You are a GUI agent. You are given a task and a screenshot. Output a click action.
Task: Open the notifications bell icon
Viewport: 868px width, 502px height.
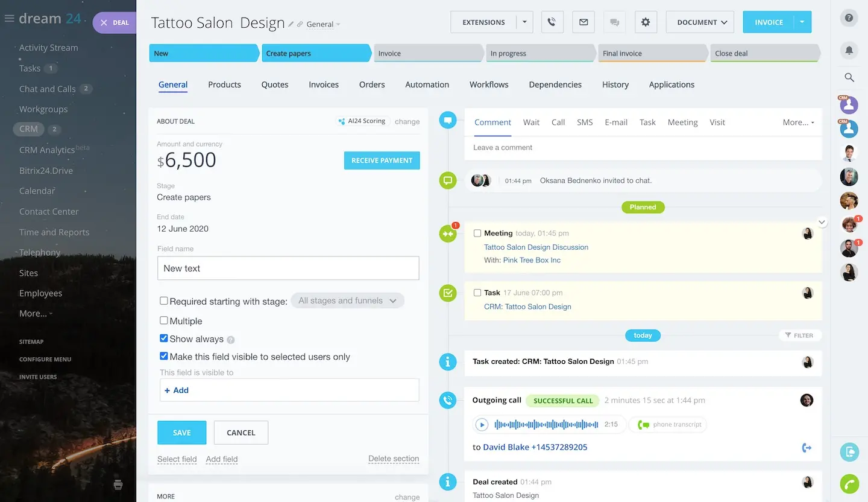coord(849,50)
